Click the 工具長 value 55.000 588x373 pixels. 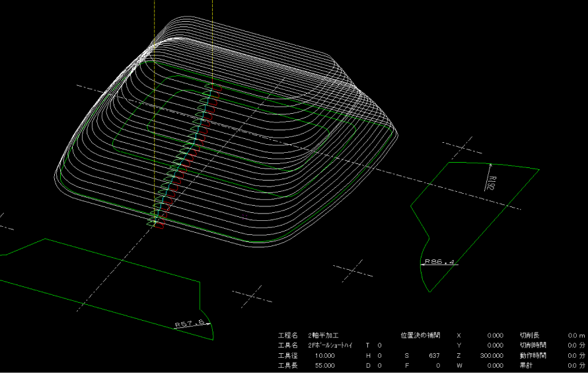coord(324,365)
